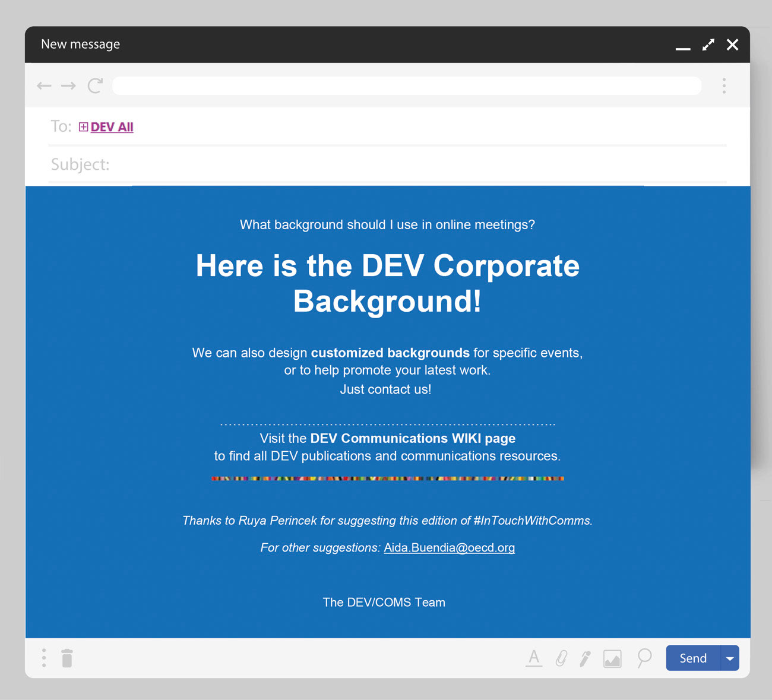This screenshot has height=700, width=772.
Task: Discard the draft using trash icon
Action: pyautogui.click(x=67, y=658)
